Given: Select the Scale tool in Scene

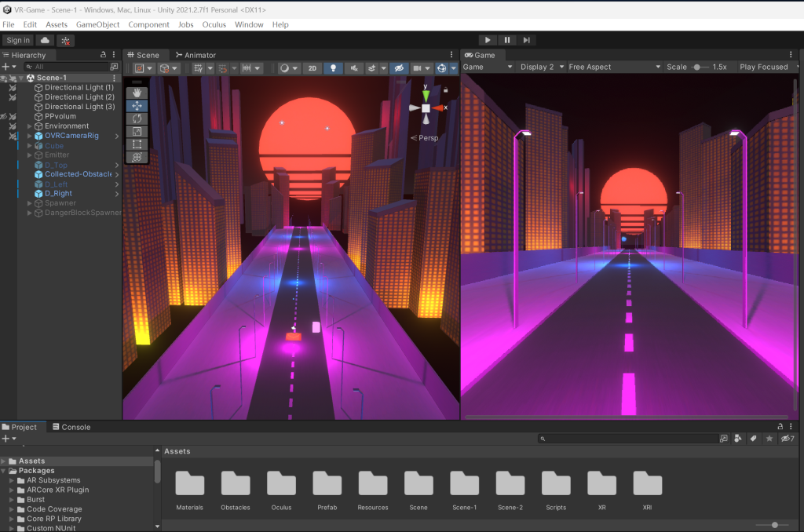Looking at the screenshot, I should tap(137, 131).
